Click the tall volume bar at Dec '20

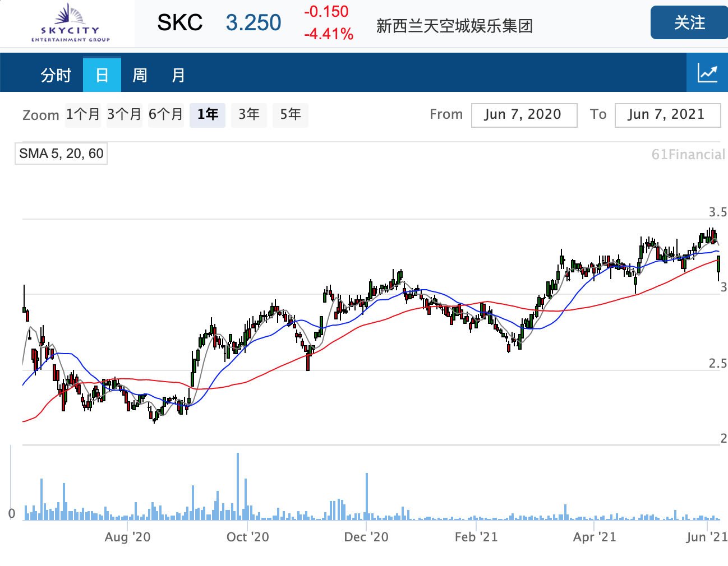point(367,497)
